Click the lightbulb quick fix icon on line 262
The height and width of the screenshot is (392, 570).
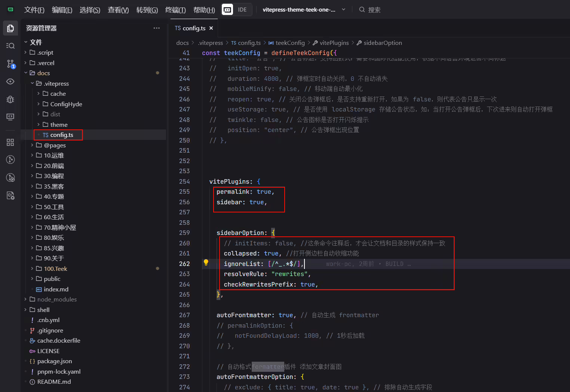(x=206, y=263)
